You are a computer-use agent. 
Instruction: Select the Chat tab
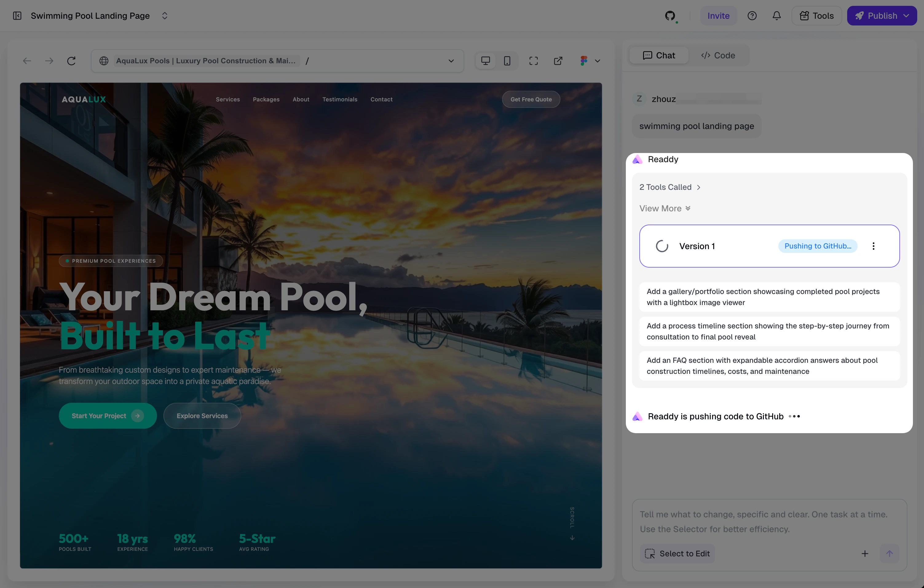pos(659,55)
